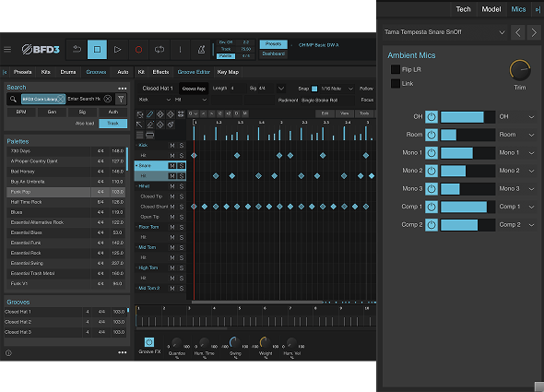Toggle the Room mic power button
The width and height of the screenshot is (544, 392).
[x=432, y=135]
